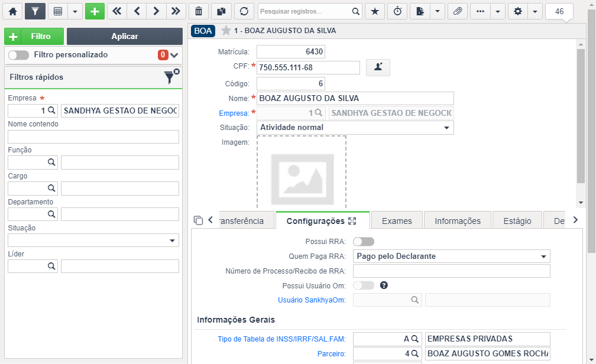The height and width of the screenshot is (364, 596).
Task: Switch to grid view mode
Action: pyautogui.click(x=58, y=11)
